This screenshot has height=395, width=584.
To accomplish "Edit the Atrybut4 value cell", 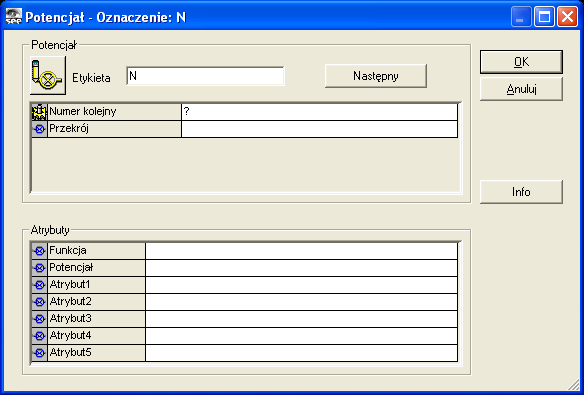I will pos(301,336).
